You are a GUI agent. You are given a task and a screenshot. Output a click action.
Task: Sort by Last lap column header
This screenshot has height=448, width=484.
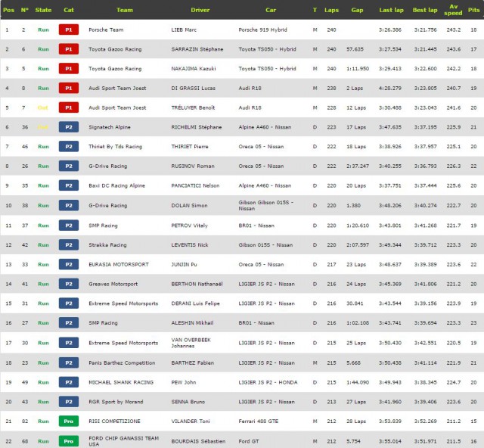coord(391,10)
